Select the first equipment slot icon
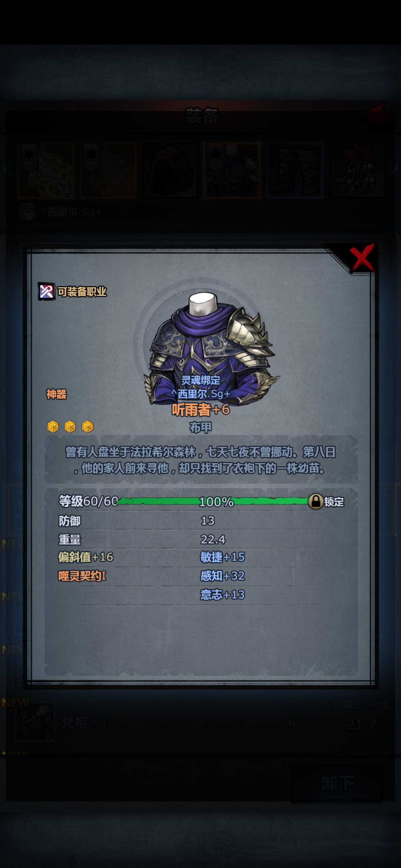The height and width of the screenshot is (868, 401). 46,170
